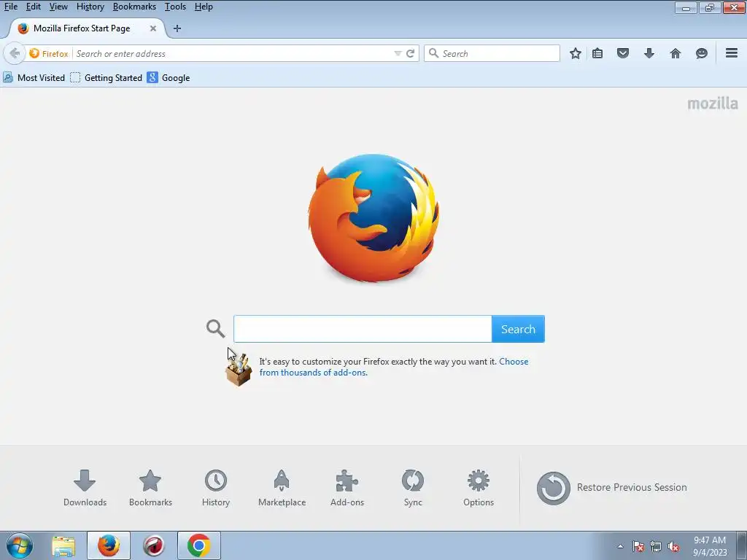
Task: Open Options gear launcher
Action: point(479,488)
